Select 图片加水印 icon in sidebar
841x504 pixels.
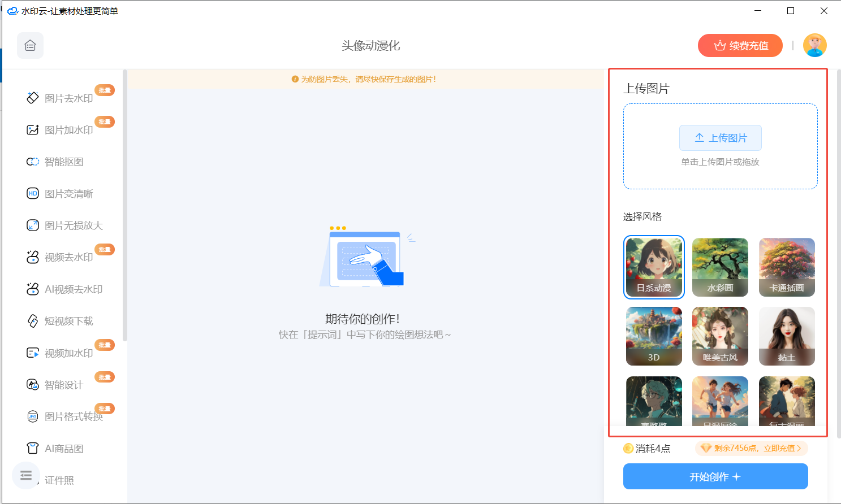point(33,130)
